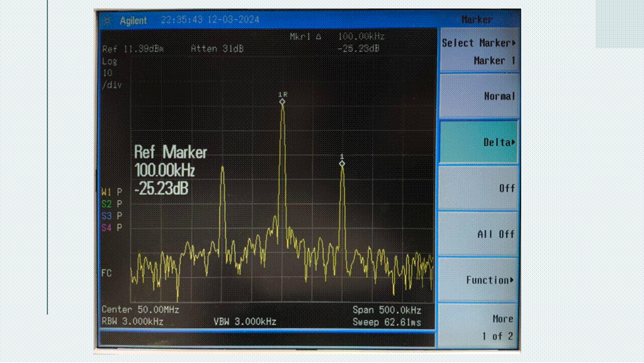Click the green S2 trace indicator
Image resolution: width=644 pixels, height=363 pixels.
point(106,204)
